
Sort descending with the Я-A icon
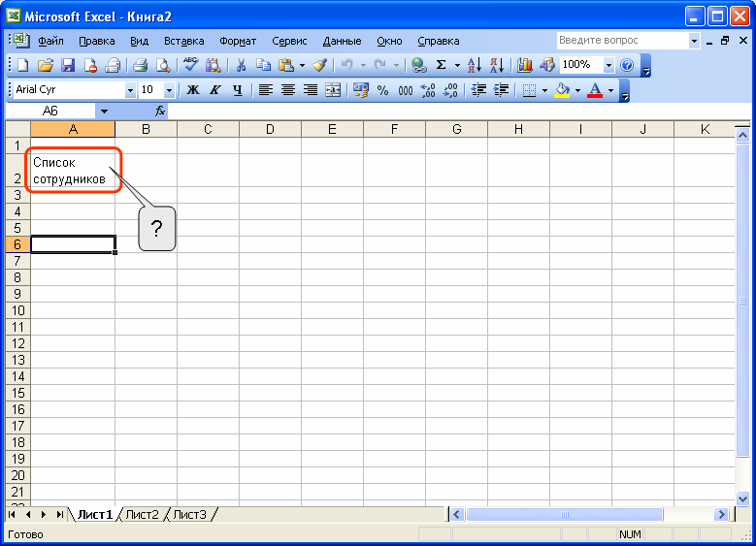click(x=497, y=65)
